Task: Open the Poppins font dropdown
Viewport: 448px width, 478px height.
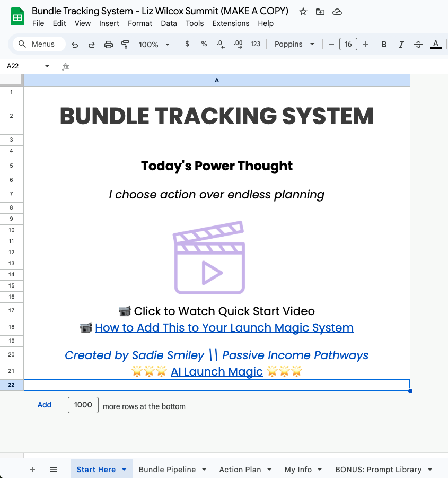Action: tap(294, 45)
